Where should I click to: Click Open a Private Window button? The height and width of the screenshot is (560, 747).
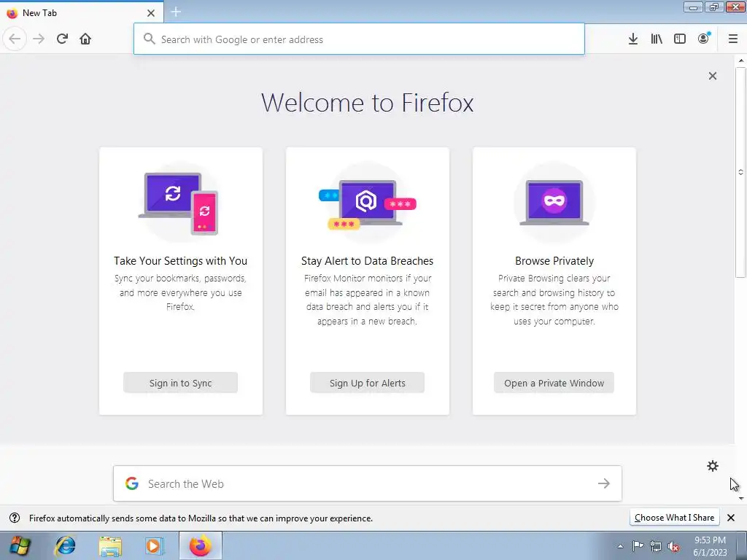[554, 383]
